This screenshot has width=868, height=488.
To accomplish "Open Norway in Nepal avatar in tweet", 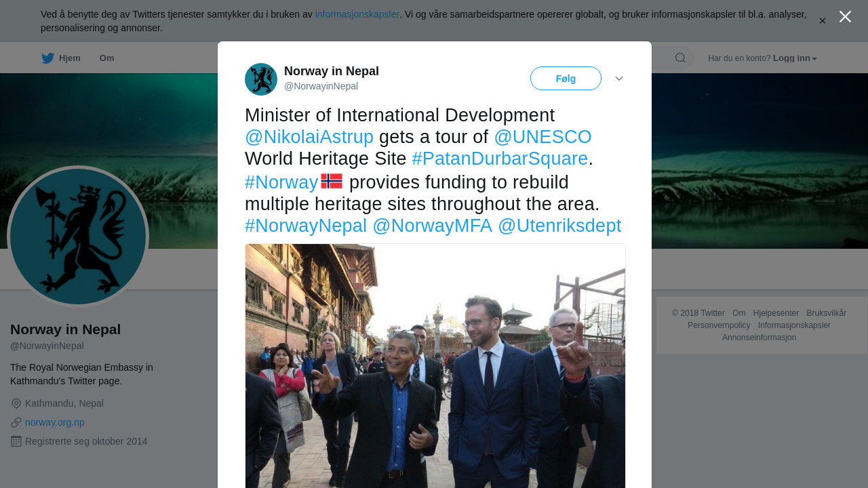I will (261, 79).
